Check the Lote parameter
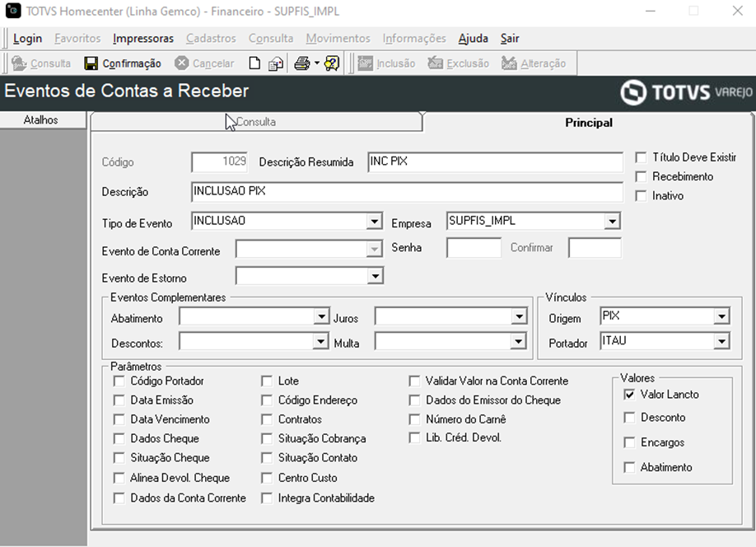This screenshot has height=547, width=756. point(267,381)
